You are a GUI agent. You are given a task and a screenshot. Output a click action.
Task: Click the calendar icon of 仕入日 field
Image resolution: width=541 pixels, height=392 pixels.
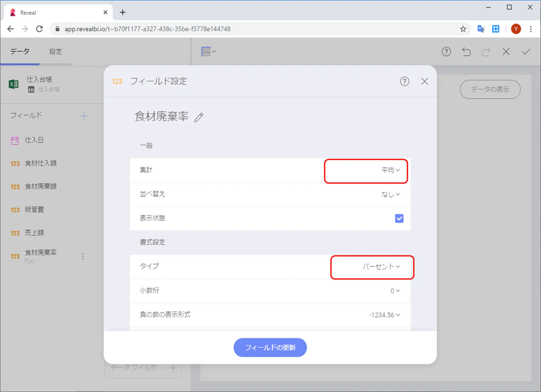pyautogui.click(x=15, y=141)
